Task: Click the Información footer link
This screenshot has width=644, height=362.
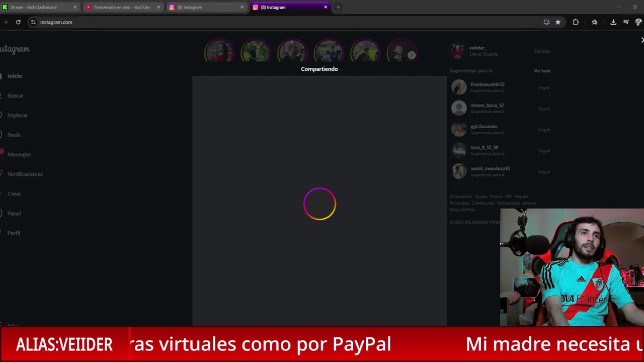Action: [460, 197]
